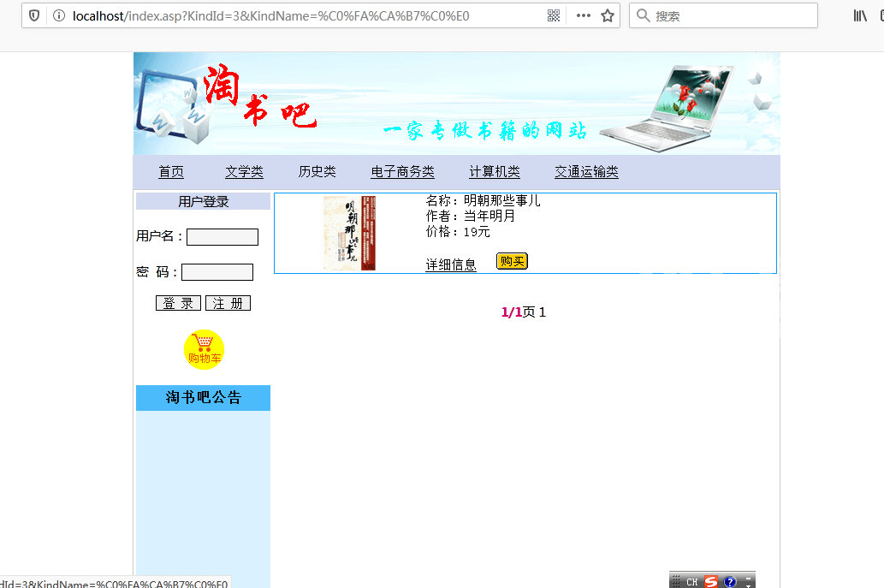This screenshot has width=884, height=588.
Task: Open the 文学类 category
Action: tap(244, 172)
